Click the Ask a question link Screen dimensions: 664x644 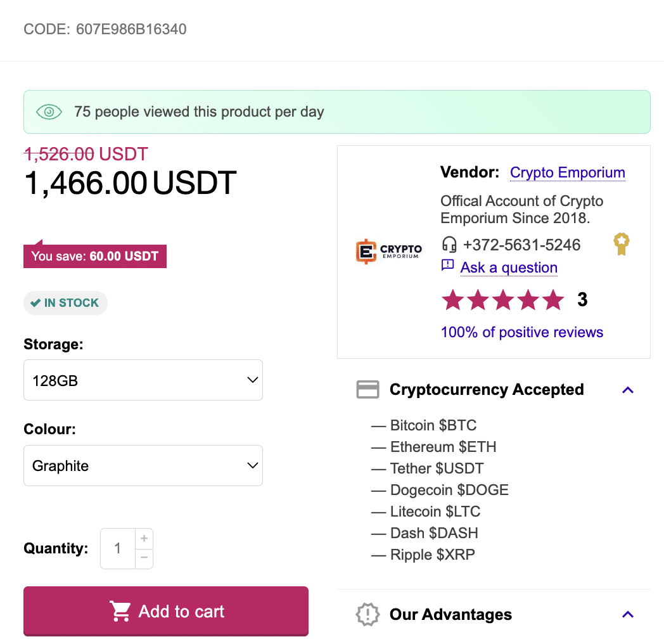click(x=509, y=267)
